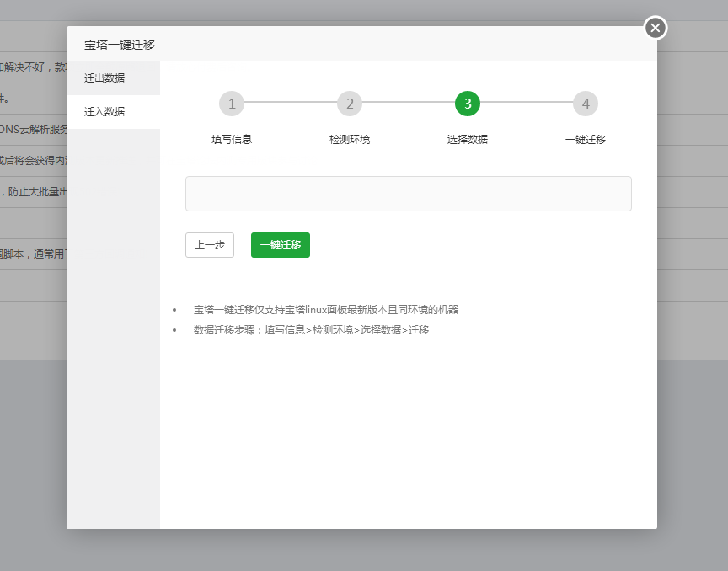Image resolution: width=728 pixels, height=571 pixels.
Task: Click the 选择数据 step label
Action: click(x=468, y=139)
